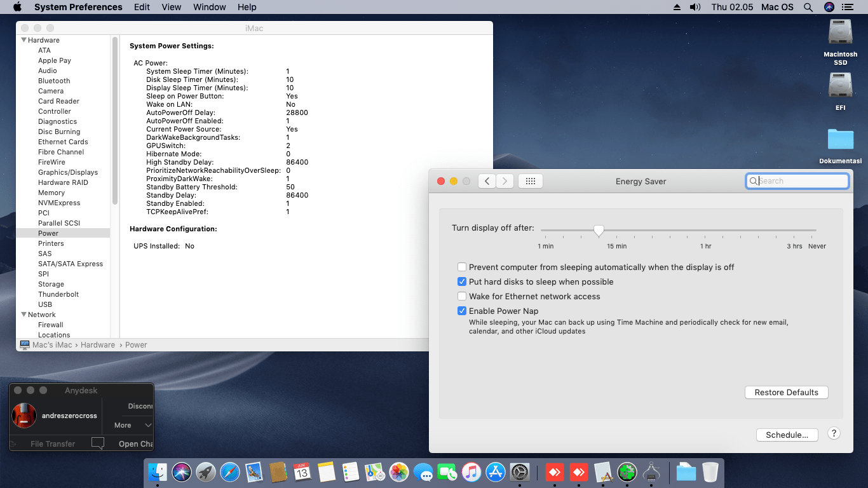Click the Restore Defaults button
This screenshot has width=868, height=488.
(787, 393)
